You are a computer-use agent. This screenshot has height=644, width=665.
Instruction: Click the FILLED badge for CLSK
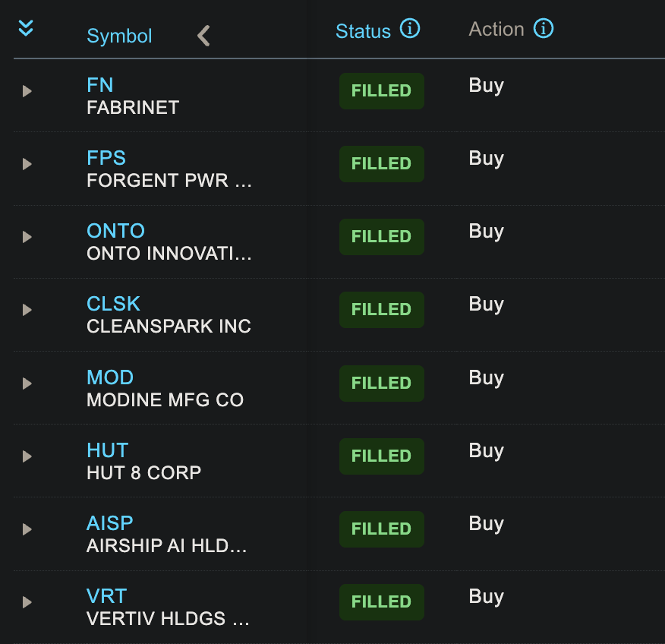[382, 310]
